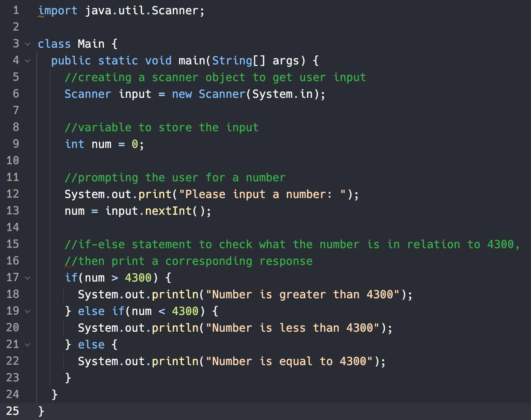Collapse the class Main fold arrow on line 3
The height and width of the screenshot is (420, 531).
[27, 44]
